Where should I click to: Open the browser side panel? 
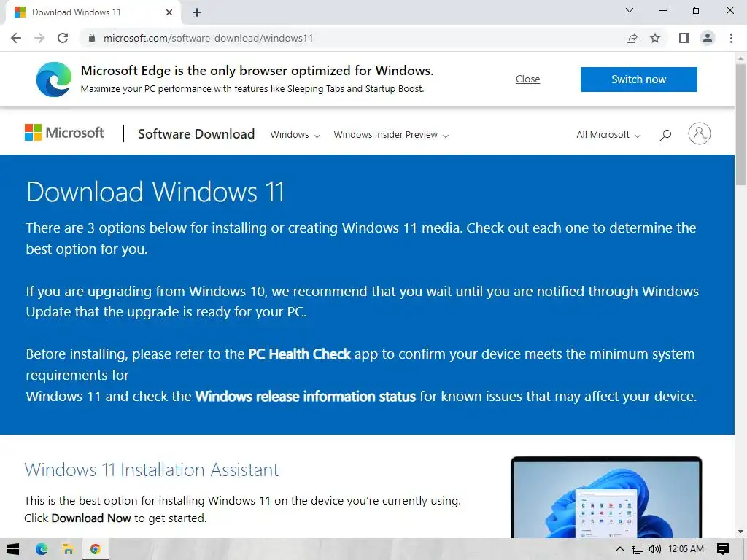[x=684, y=38]
